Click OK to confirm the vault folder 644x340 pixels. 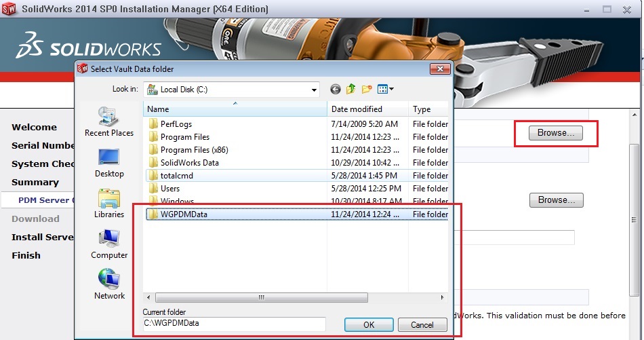click(x=368, y=324)
